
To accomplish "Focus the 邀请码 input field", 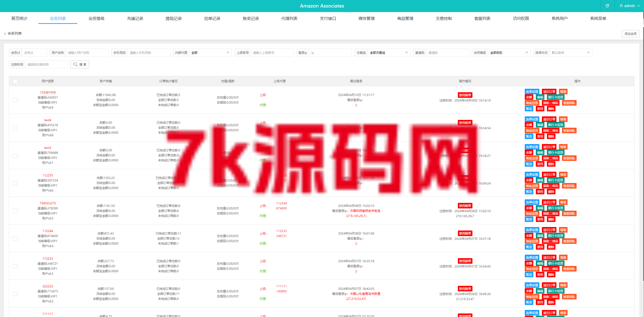I will 448,53.
